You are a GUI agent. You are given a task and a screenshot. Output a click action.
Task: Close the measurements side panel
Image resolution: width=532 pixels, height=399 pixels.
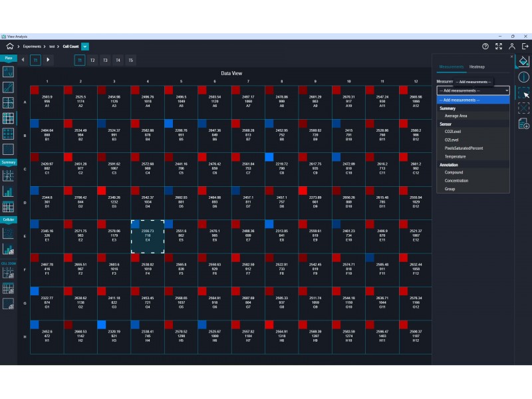click(511, 57)
